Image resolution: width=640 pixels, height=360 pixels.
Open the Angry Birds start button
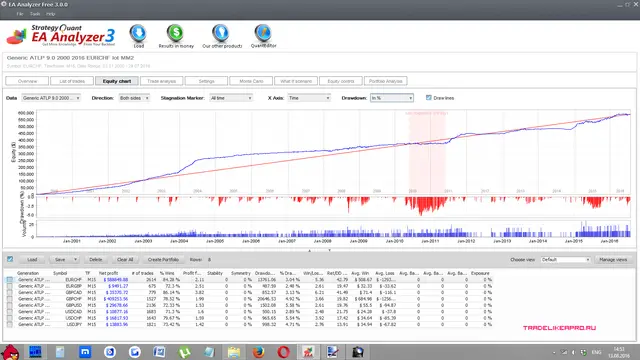tap(10, 351)
